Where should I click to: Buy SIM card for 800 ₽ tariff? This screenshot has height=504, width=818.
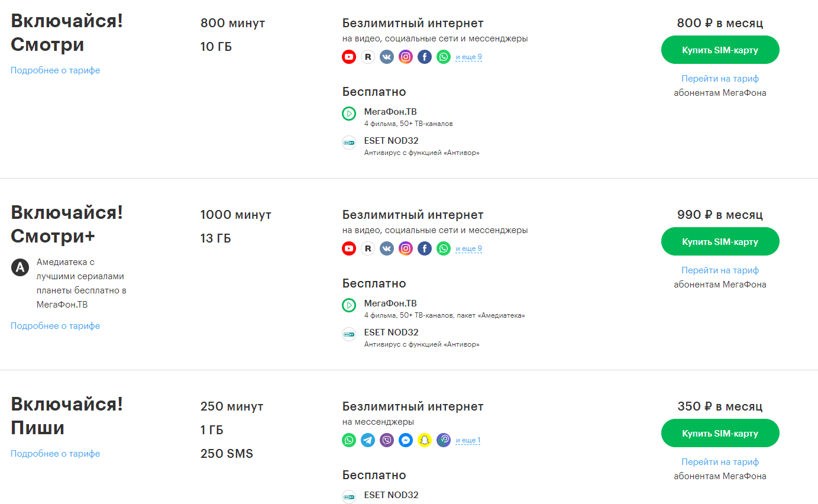(720, 50)
